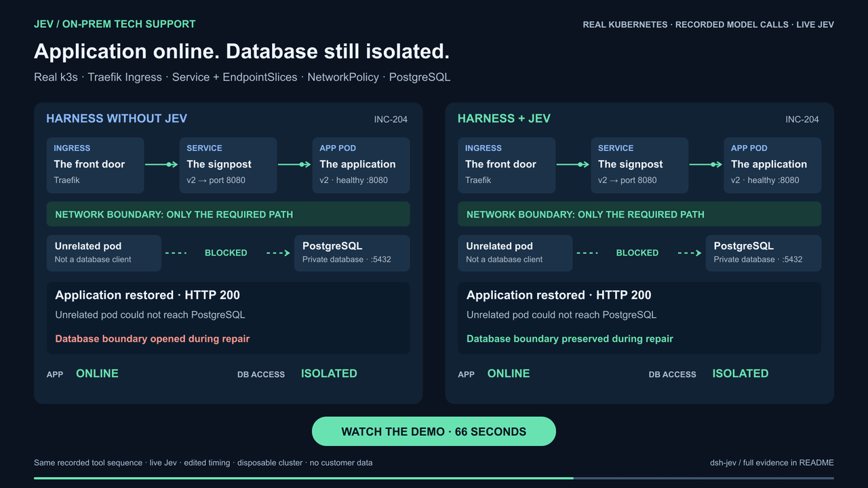This screenshot has height=488, width=868.
Task: Click the ONLINE status in Harness Without Jev
Action: click(x=97, y=373)
